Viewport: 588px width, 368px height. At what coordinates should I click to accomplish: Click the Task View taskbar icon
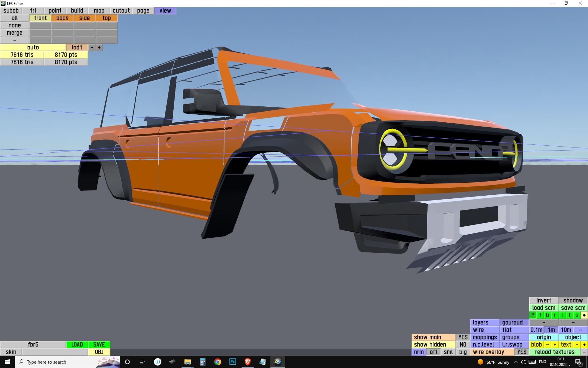(x=142, y=362)
